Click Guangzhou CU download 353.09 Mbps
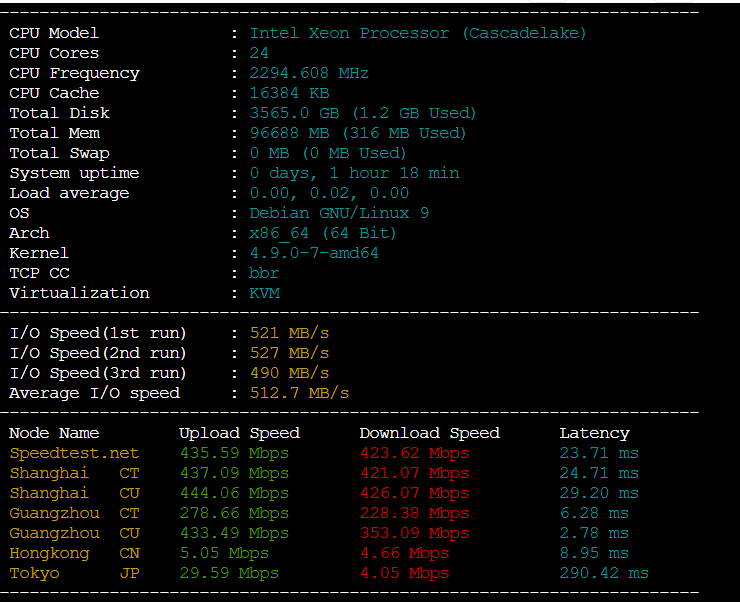Viewport: 740px width, 602px height. coord(414,533)
